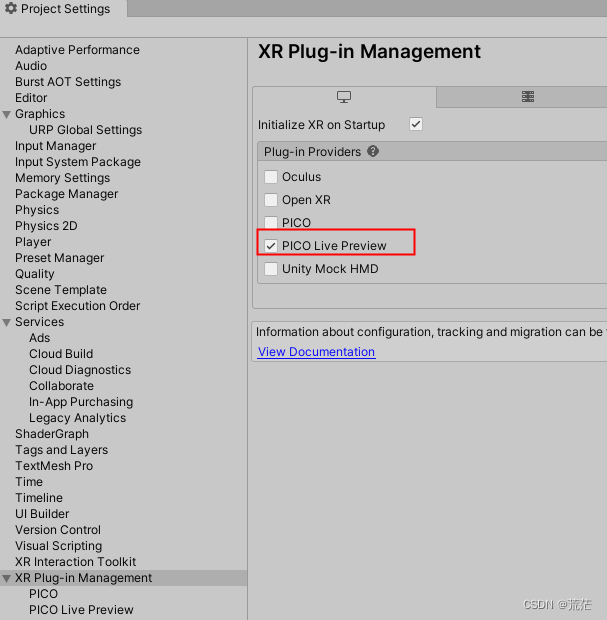The height and width of the screenshot is (620, 607).
Task: Open the Plug-in Providers help icon
Action: tap(373, 151)
